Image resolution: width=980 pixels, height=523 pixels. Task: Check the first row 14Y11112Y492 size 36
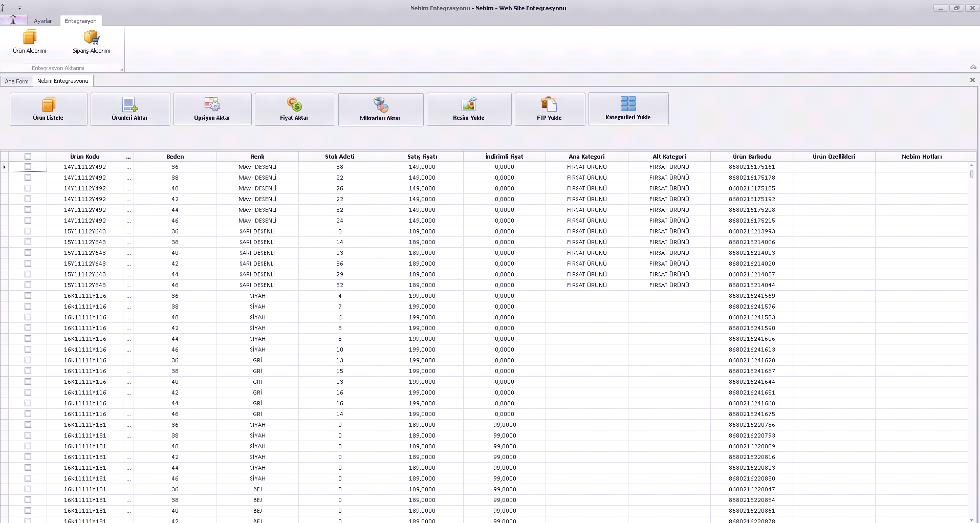click(28, 167)
